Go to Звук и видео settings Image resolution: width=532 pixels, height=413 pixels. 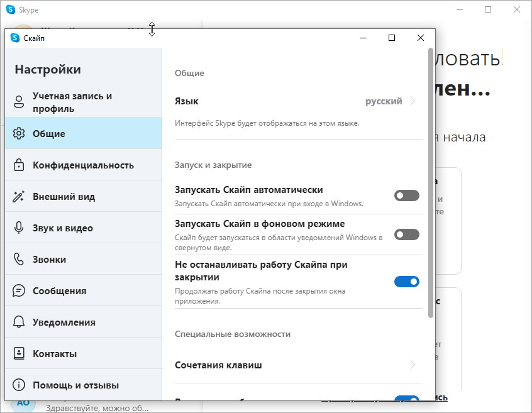click(84, 228)
